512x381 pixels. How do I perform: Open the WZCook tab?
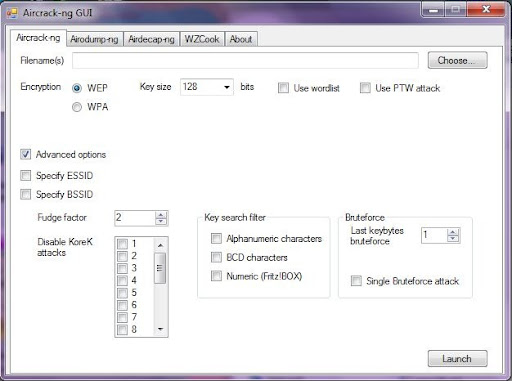pos(202,39)
